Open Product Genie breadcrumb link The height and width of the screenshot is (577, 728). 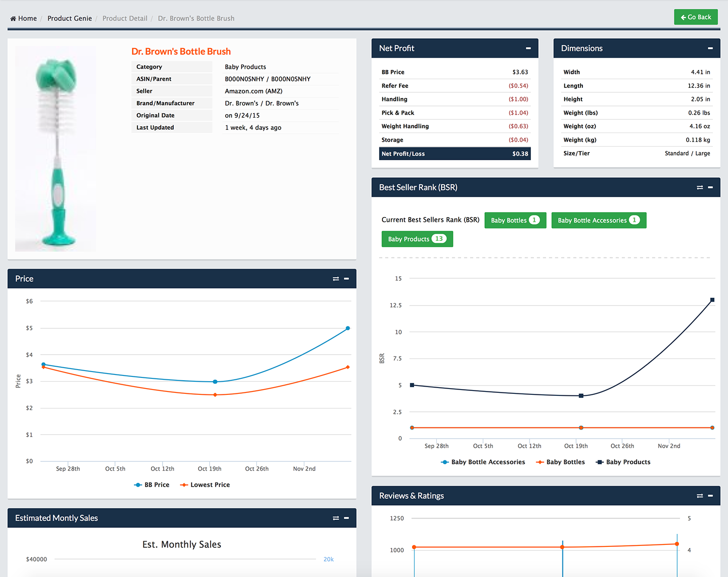point(69,18)
